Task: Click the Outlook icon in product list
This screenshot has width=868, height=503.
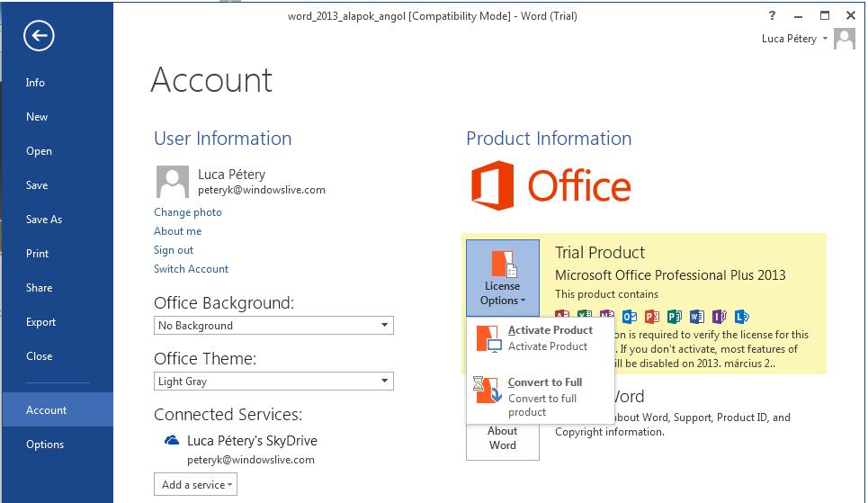Action: (630, 317)
